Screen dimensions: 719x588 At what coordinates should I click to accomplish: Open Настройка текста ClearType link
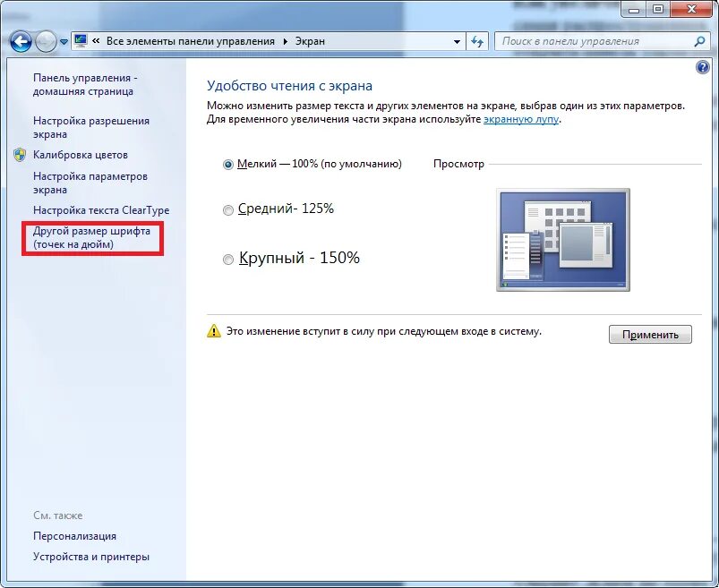[101, 210]
